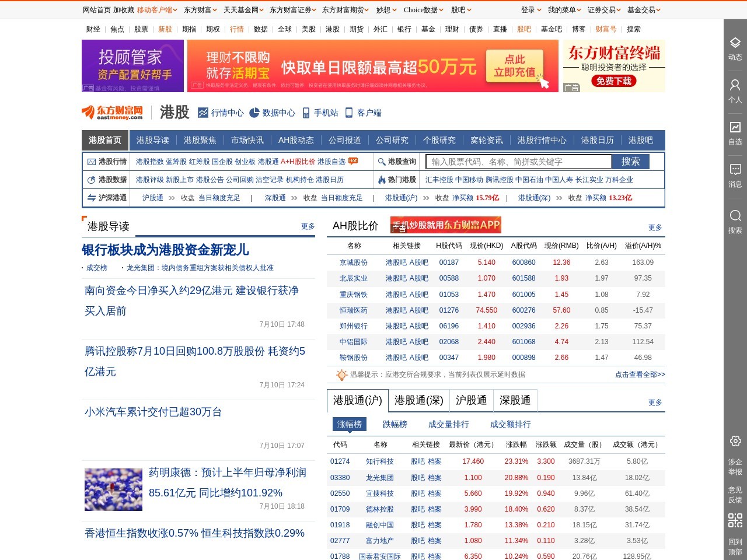Expand the Choice数据 dropdown
The width and height of the screenshot is (747, 560).
422,10
